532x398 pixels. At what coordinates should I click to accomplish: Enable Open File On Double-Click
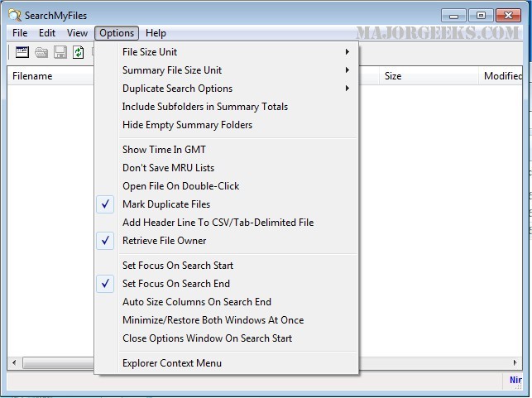(227, 186)
